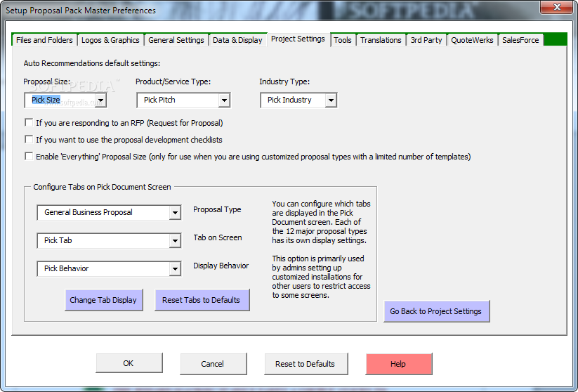This screenshot has width=578, height=392.
Task: Open the Proposal Type dropdown arrow
Action: [x=175, y=212]
